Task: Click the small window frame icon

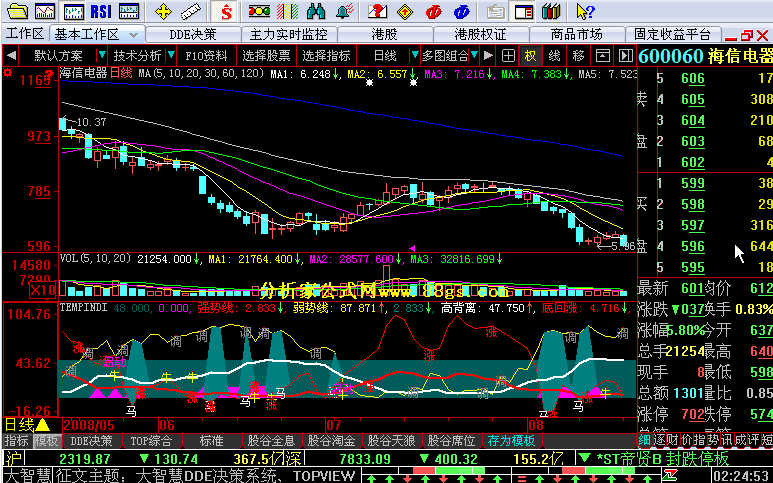Action: click(x=602, y=55)
